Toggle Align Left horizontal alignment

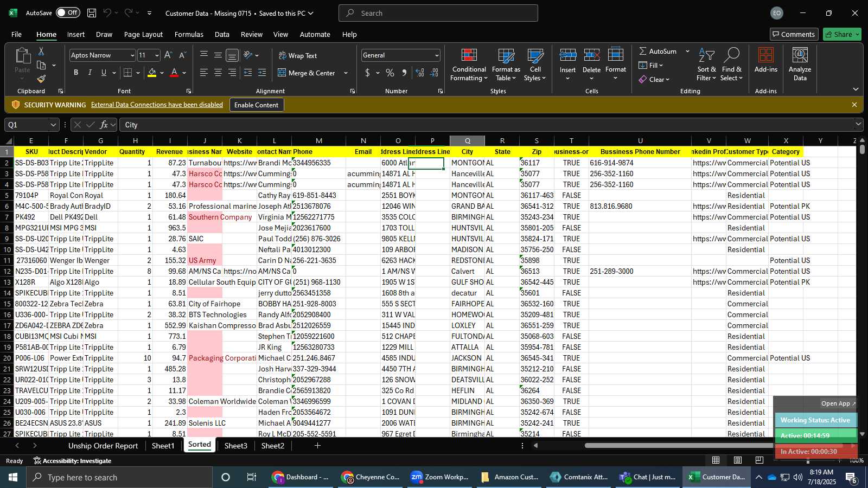point(204,73)
